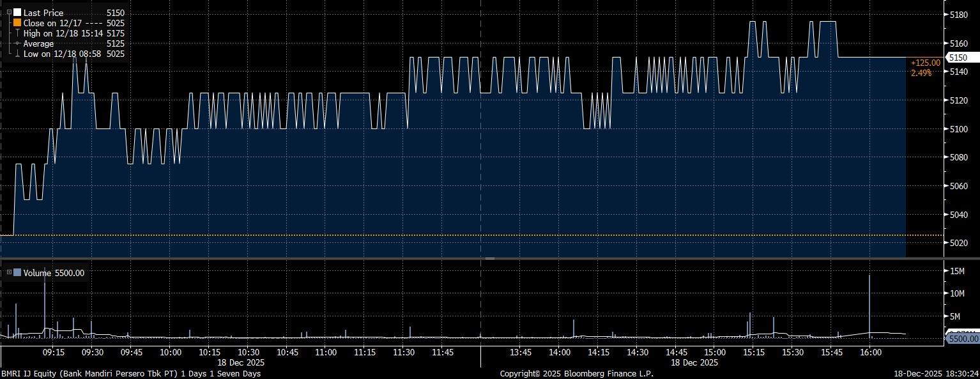Collapse the Last Price legend tree
The height and width of the screenshot is (379, 980).
pyautogui.click(x=8, y=12)
